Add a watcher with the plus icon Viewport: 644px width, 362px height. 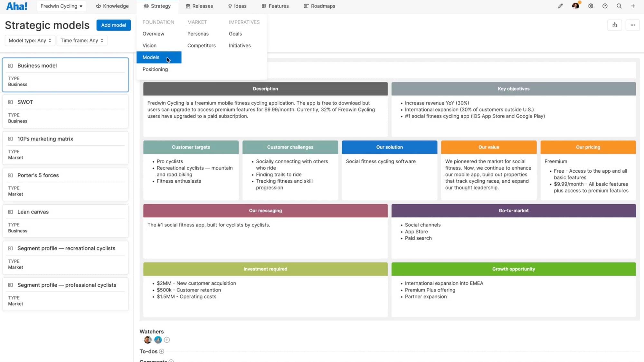167,340
